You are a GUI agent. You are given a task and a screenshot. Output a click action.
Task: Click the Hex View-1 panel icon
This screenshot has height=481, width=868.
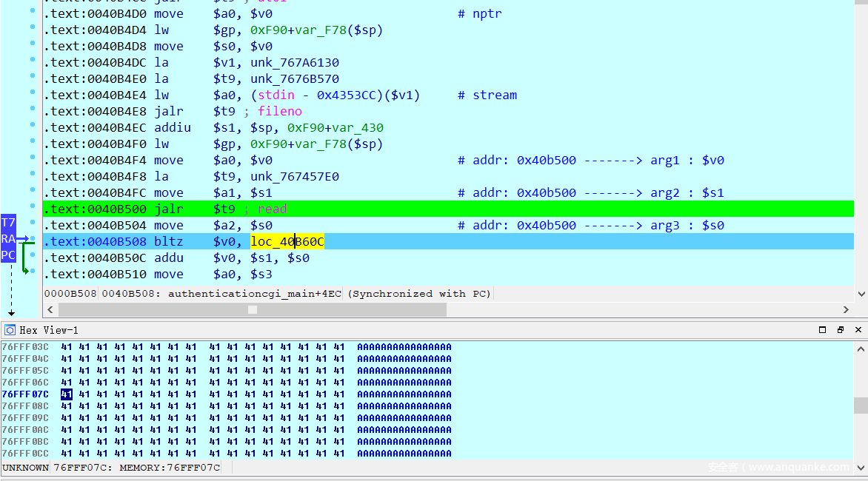(10, 330)
